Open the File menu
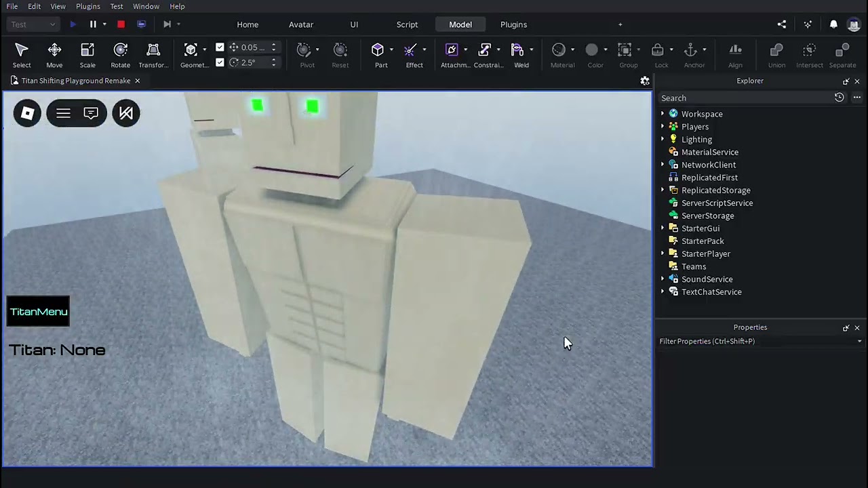This screenshot has width=868, height=488. (12, 6)
